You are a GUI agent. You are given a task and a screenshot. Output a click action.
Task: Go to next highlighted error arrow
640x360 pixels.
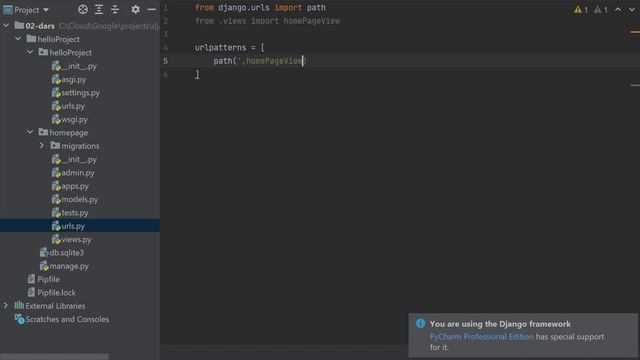pos(632,9)
